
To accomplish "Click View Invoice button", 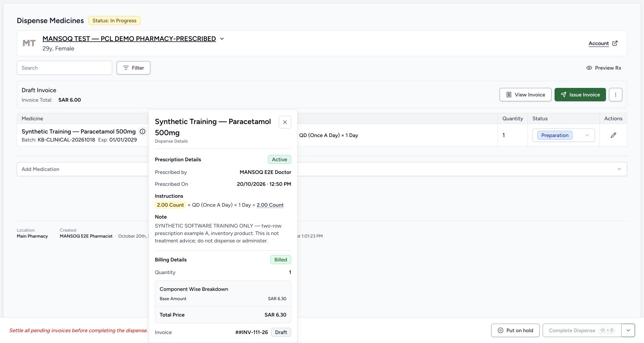I will pos(525,95).
